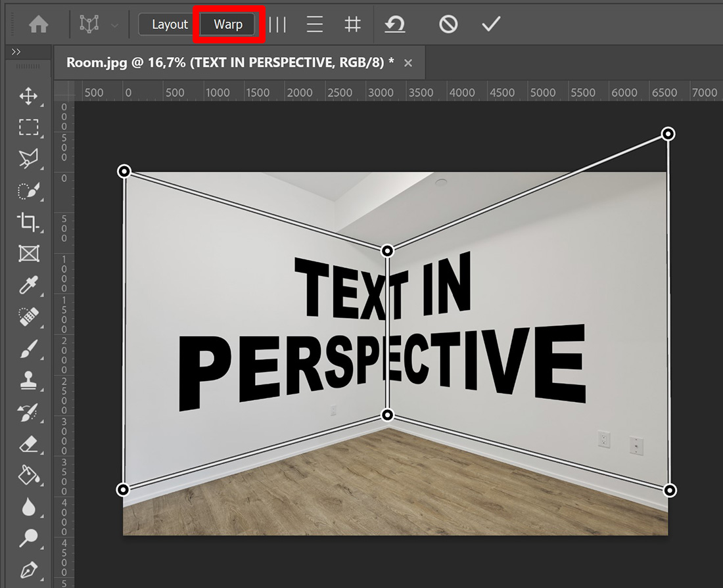
Task: Select the Crop tool
Action: 29,221
